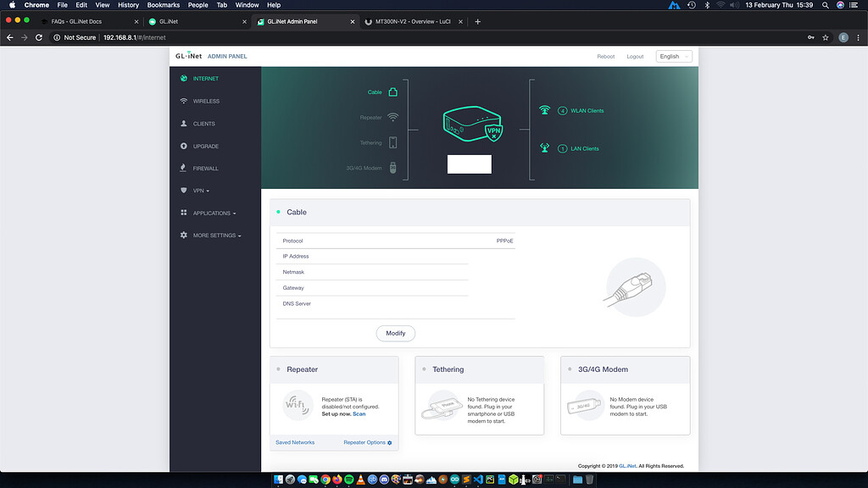Click the Scan link in Repeater panel

pyautogui.click(x=359, y=414)
